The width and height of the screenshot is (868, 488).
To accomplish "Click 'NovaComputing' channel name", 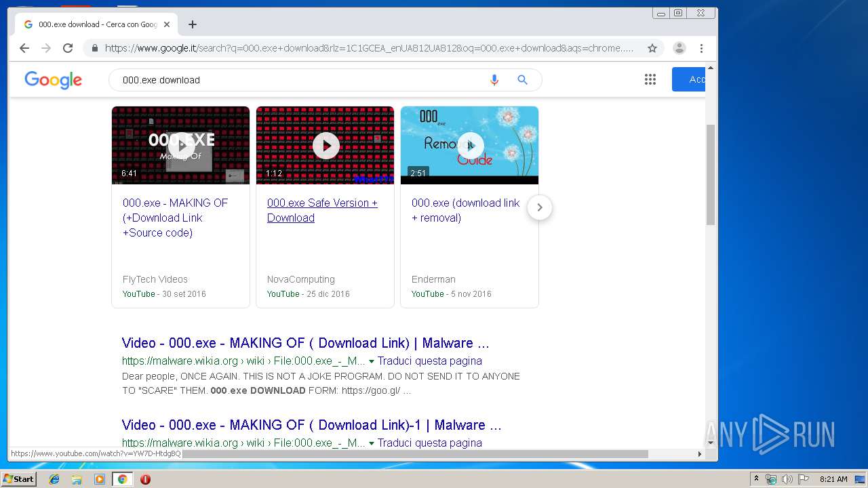I will coord(301,279).
